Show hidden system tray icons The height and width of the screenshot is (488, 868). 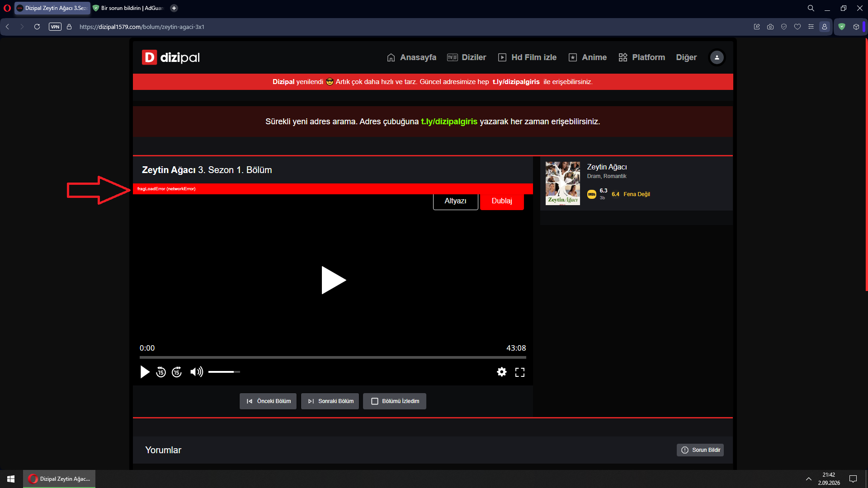(809, 479)
